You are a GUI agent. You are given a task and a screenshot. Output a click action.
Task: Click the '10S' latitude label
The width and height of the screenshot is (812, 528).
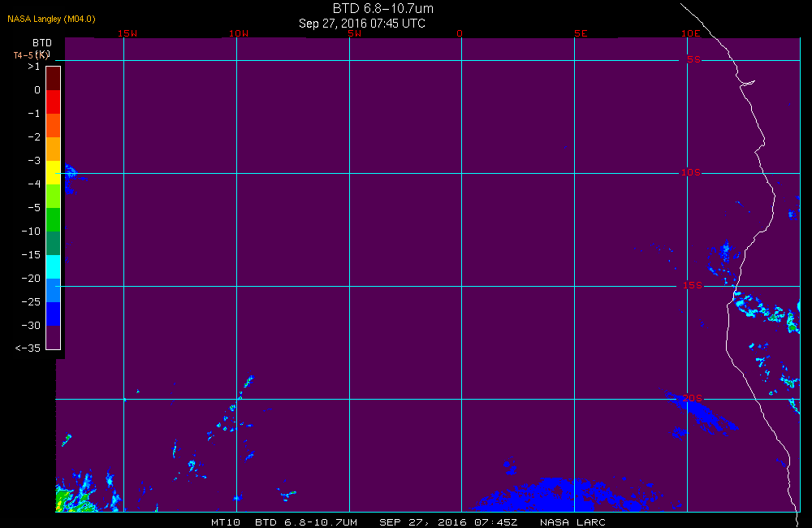pos(690,172)
